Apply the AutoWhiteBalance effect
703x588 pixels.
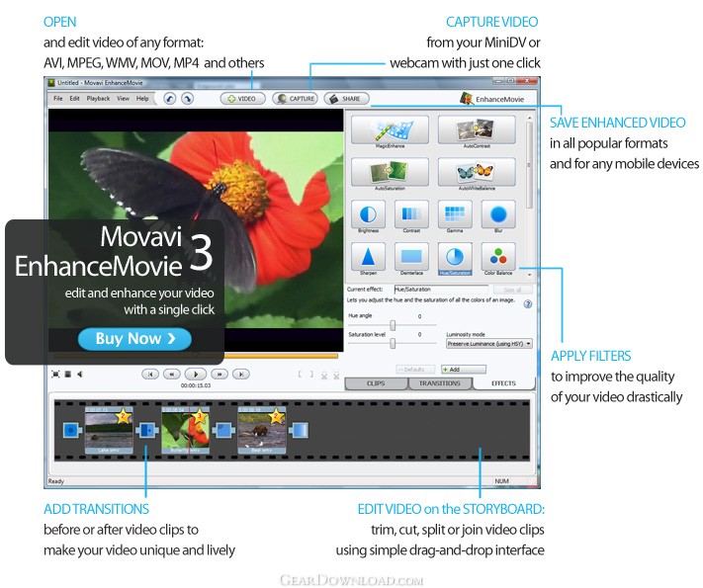(x=477, y=172)
